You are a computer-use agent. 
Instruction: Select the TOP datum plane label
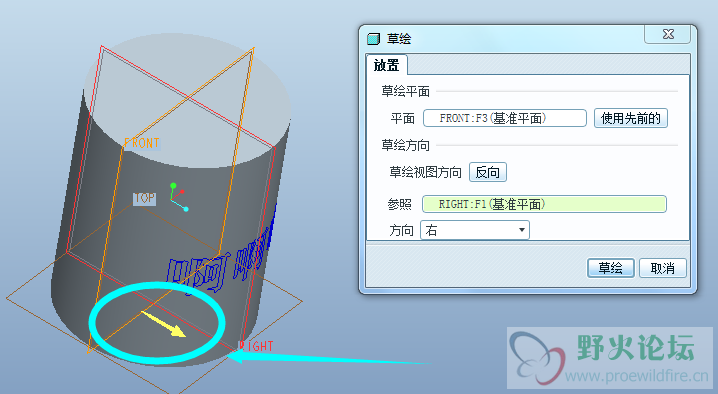click(144, 198)
